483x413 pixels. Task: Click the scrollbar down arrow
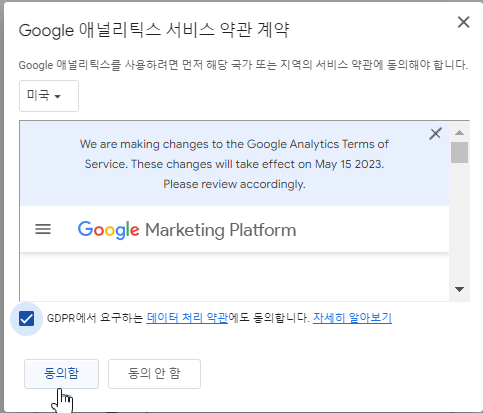pos(459,289)
